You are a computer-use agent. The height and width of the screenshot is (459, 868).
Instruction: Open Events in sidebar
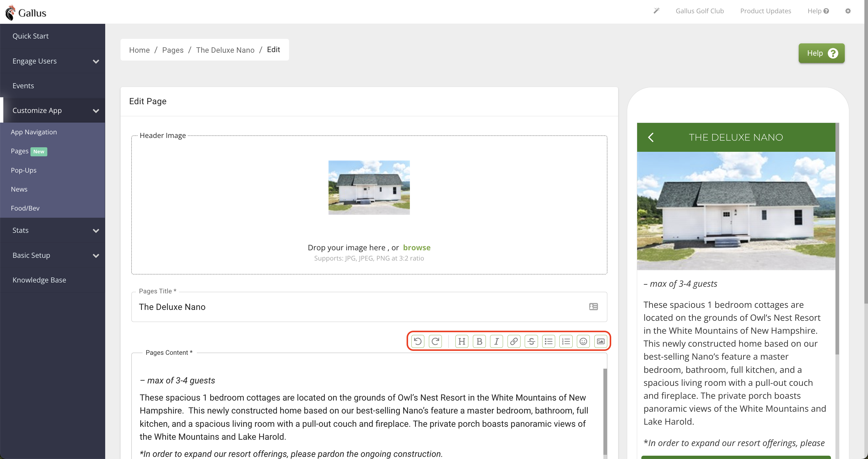coord(52,86)
